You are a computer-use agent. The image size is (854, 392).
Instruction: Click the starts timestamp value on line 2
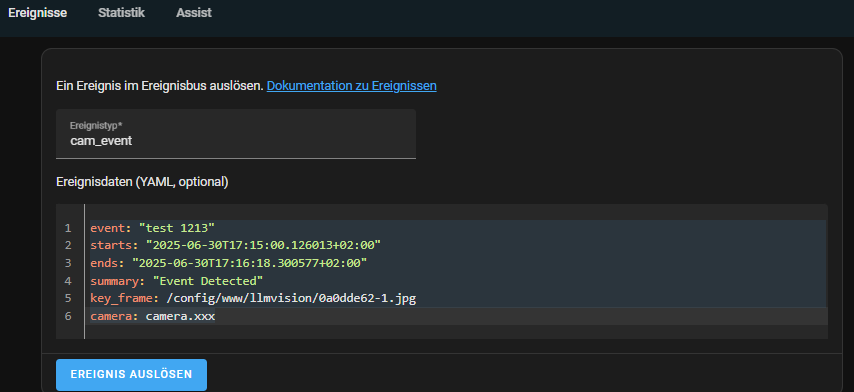[x=263, y=246]
